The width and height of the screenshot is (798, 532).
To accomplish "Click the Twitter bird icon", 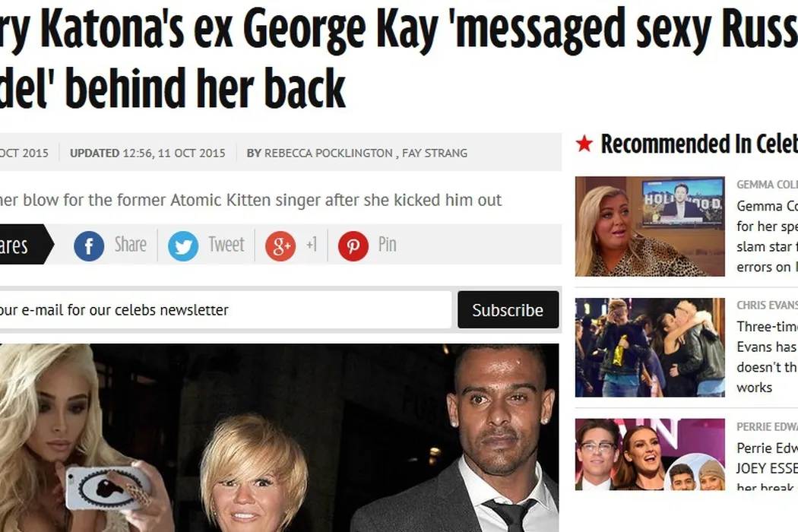I will click(x=183, y=245).
